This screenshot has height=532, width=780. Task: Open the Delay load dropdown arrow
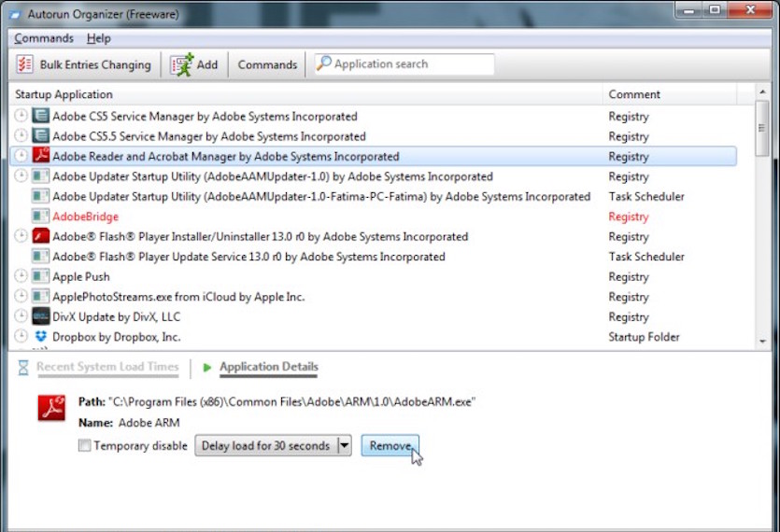coord(345,445)
